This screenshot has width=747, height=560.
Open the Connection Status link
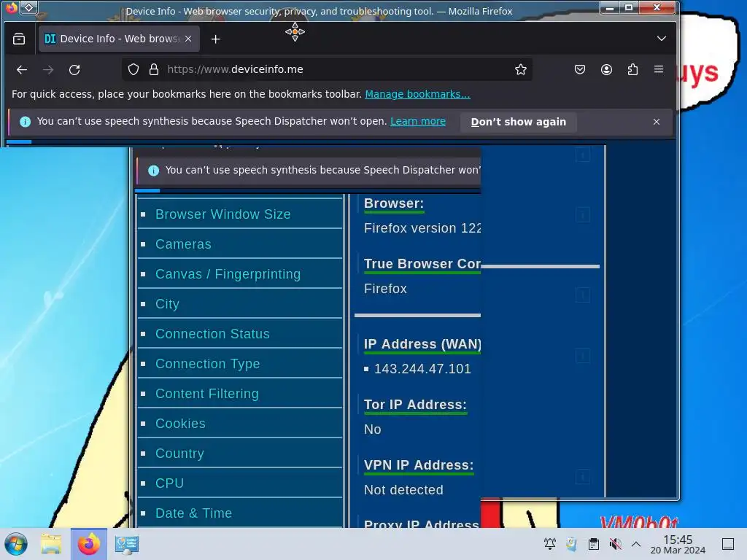pyautogui.click(x=212, y=334)
